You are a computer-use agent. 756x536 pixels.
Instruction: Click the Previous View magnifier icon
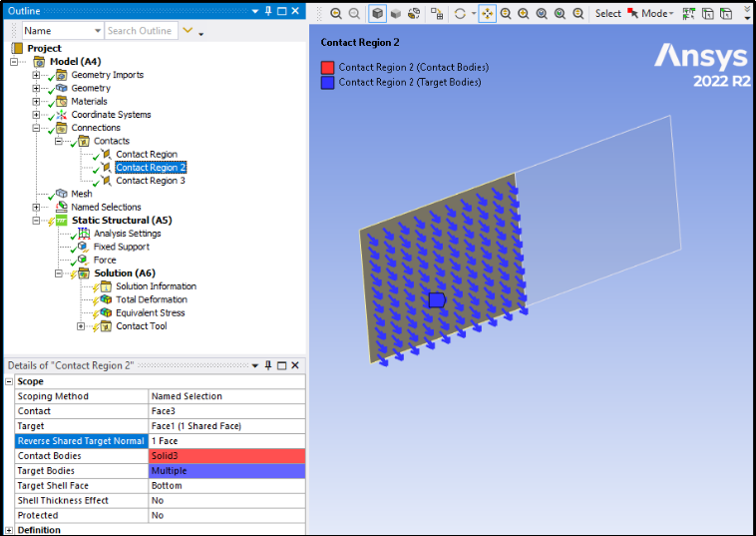(x=336, y=14)
